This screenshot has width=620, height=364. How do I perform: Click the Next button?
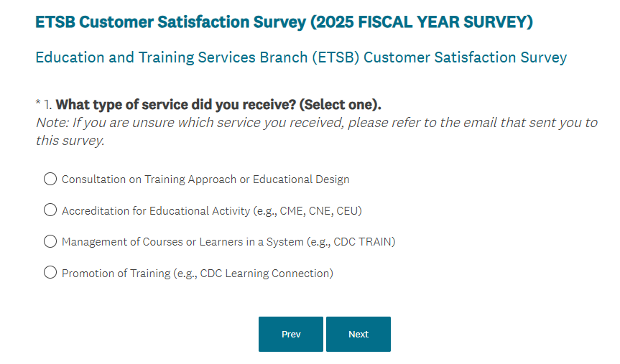pyautogui.click(x=358, y=334)
